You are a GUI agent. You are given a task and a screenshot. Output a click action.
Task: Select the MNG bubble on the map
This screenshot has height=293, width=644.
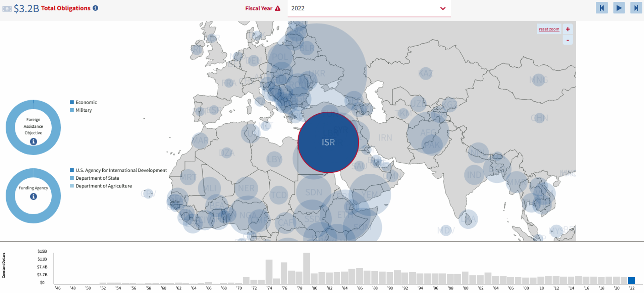pos(538,80)
